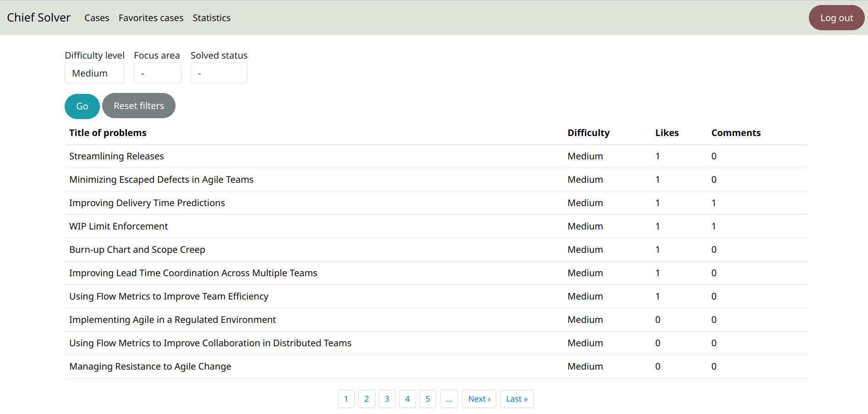This screenshot has width=868, height=414.
Task: Open Implementing Agile in a Regulated Environment
Action: click(x=172, y=320)
